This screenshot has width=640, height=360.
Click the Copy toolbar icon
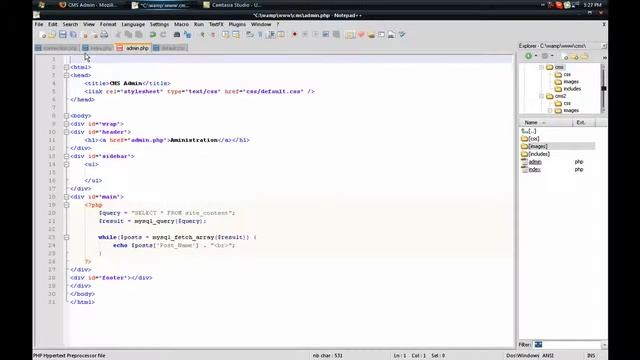[129, 35]
